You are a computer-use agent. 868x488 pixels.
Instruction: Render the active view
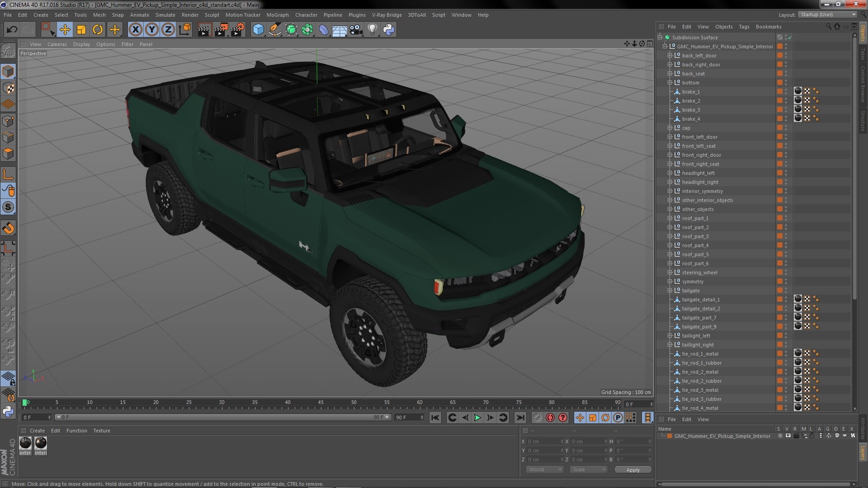coord(204,30)
